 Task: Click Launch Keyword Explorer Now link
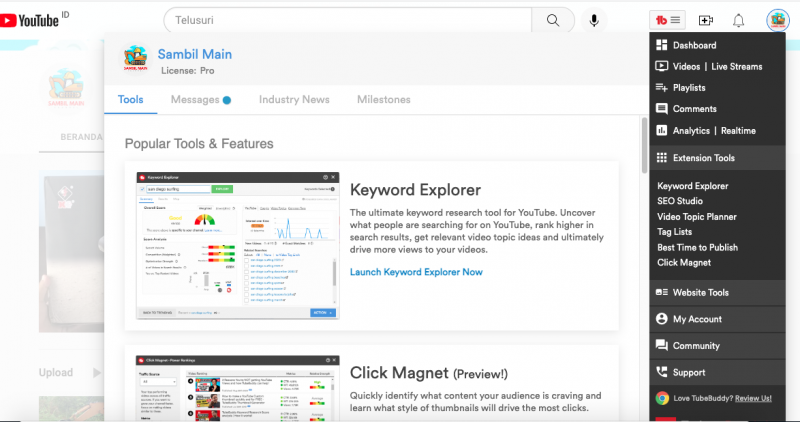click(416, 272)
